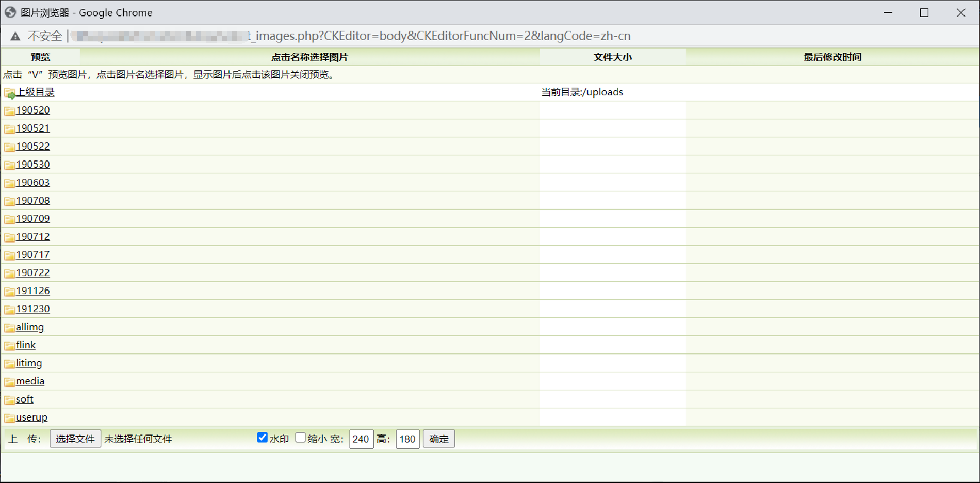Click the folder icon beside litimg
Viewport: 980px width, 483px height.
[x=9, y=363]
